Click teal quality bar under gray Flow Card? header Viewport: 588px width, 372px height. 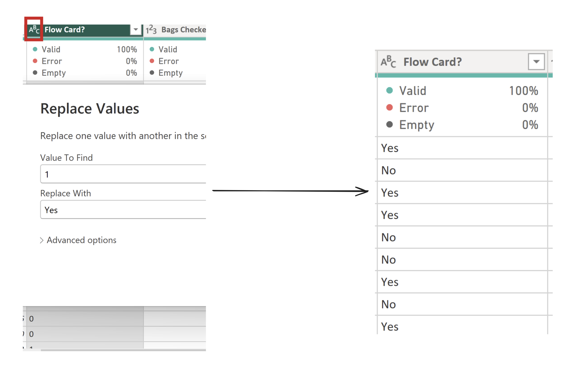pos(462,75)
